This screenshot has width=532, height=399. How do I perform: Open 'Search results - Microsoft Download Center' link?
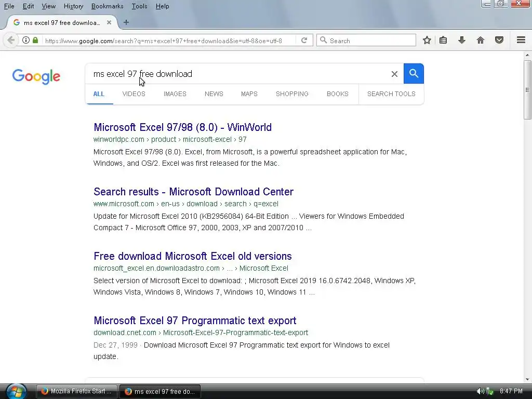point(193,192)
